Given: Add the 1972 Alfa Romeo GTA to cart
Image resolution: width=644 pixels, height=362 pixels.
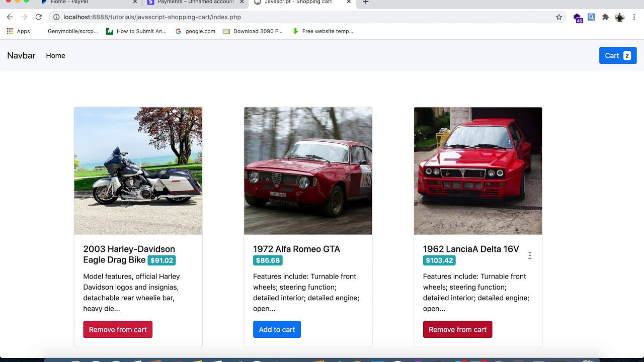Looking at the screenshot, I should tap(277, 329).
